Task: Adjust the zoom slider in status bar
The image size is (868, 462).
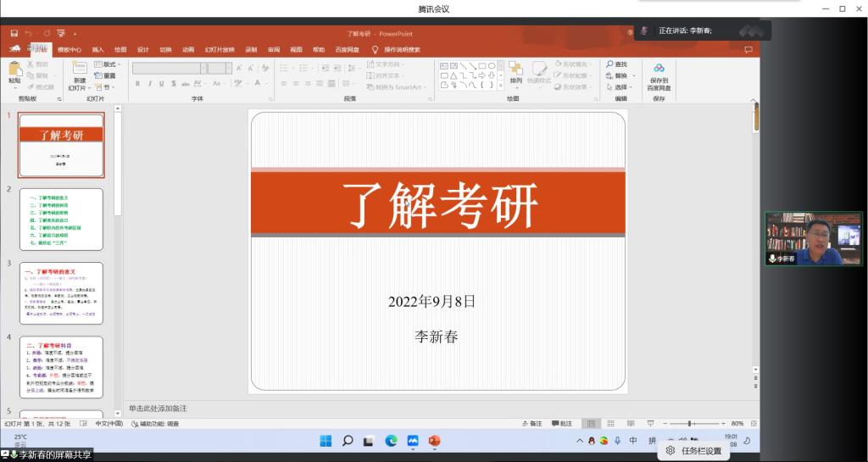Action: (692, 423)
